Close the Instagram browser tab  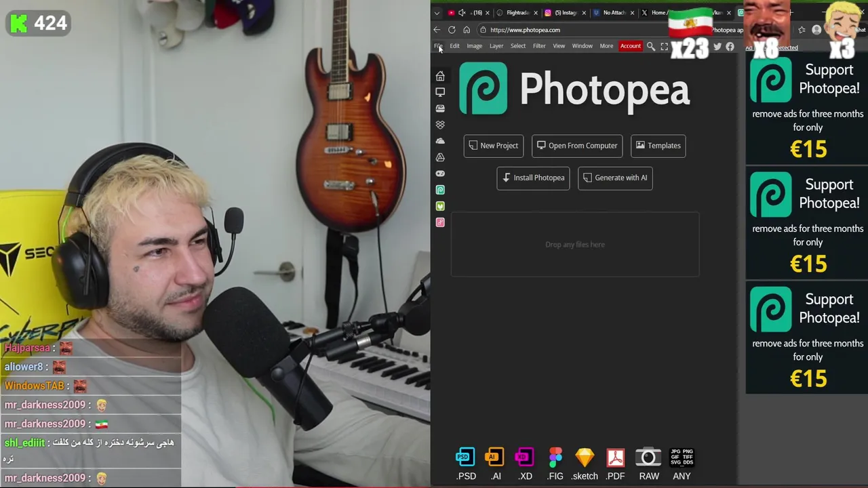[584, 13]
